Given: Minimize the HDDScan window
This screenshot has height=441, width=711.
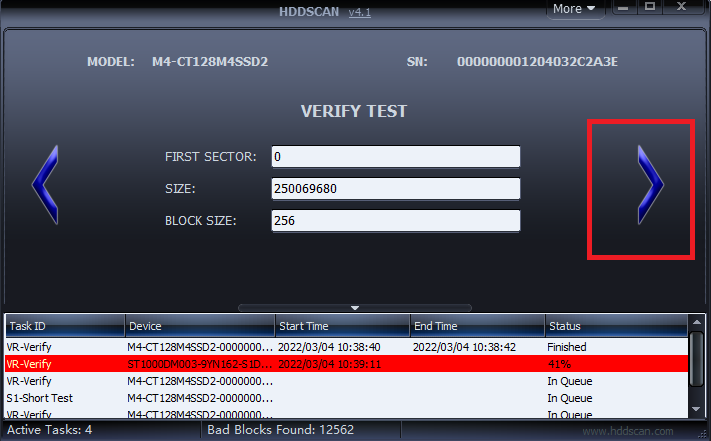Looking at the screenshot, I should (623, 7).
